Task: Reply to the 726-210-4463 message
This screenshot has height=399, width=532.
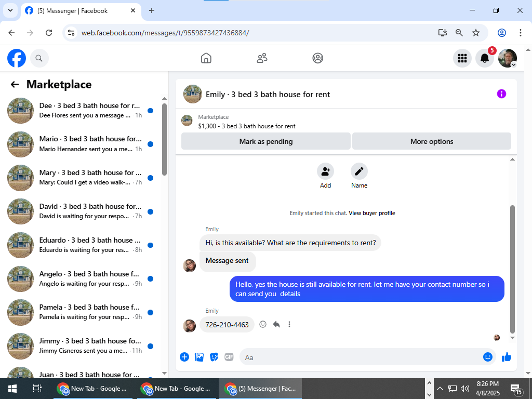Action: (x=276, y=324)
